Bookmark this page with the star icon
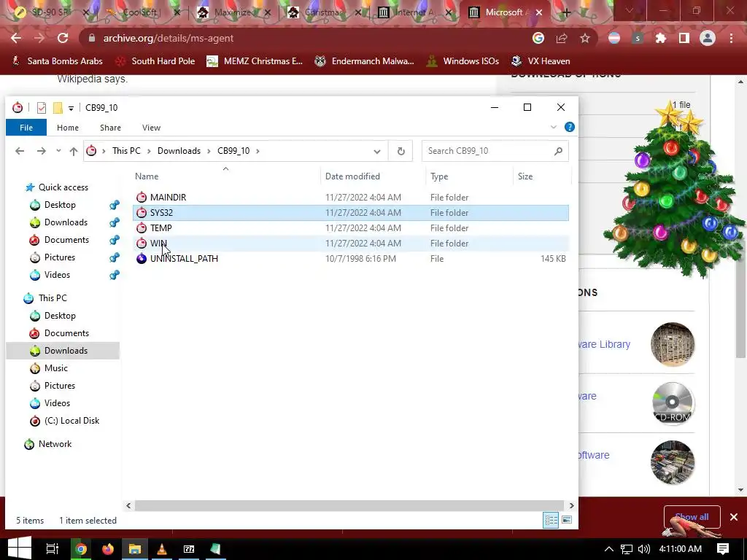The width and height of the screenshot is (747, 560). (x=585, y=38)
